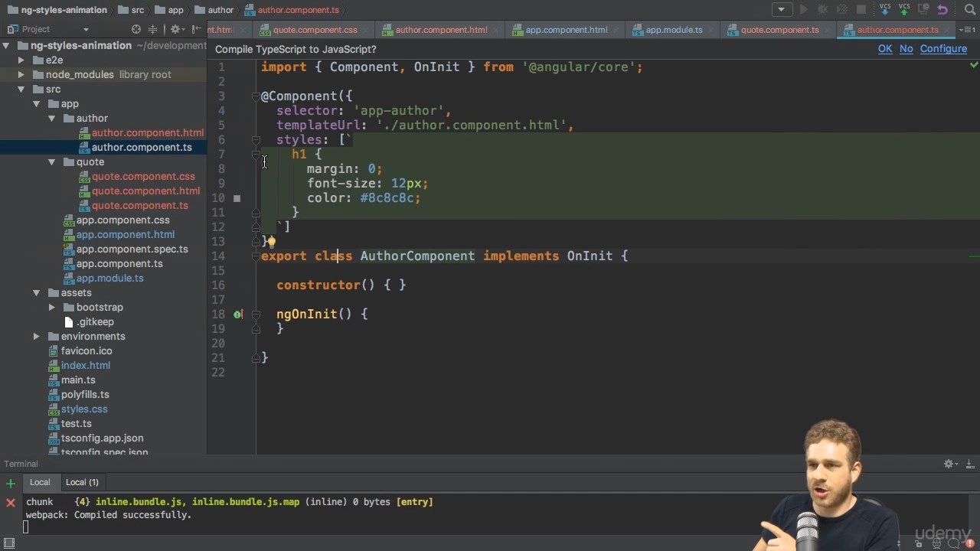Click the AuthorComponent class name in editor

pos(418,256)
